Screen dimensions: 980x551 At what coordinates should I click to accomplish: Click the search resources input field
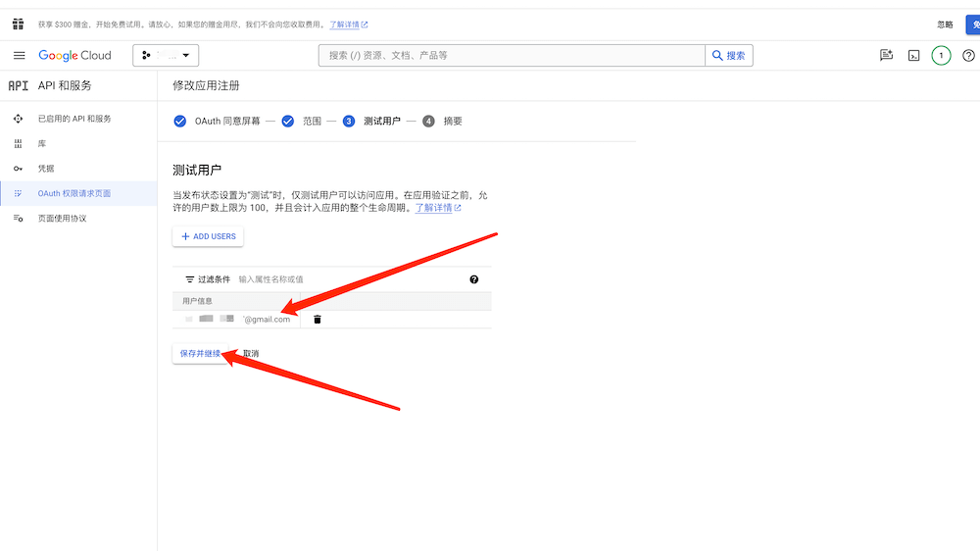512,56
